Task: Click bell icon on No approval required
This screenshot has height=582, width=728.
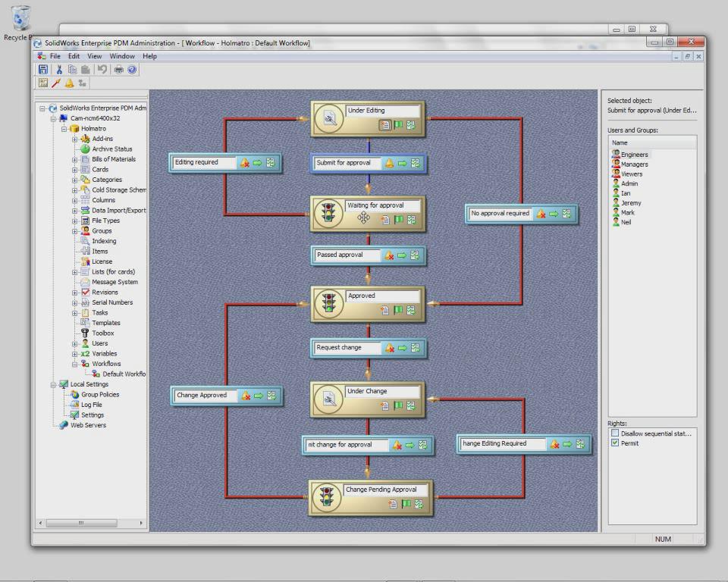Action: (x=541, y=214)
